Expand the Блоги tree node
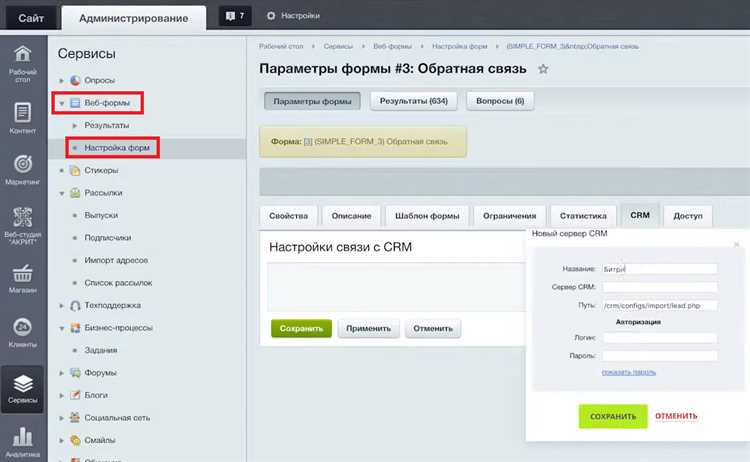The image size is (750, 462). click(61, 395)
